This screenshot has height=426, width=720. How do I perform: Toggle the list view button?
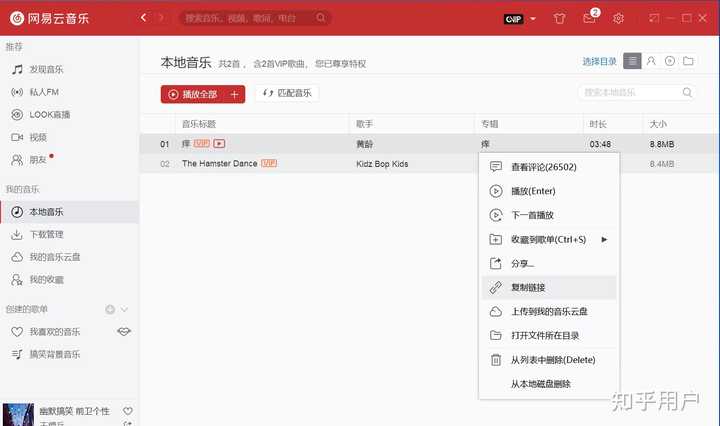click(x=632, y=61)
